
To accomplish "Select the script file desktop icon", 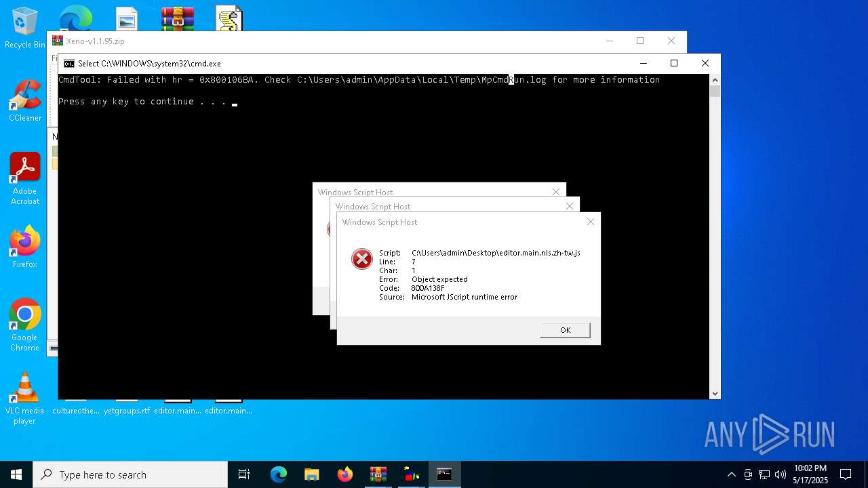I will click(x=229, y=19).
